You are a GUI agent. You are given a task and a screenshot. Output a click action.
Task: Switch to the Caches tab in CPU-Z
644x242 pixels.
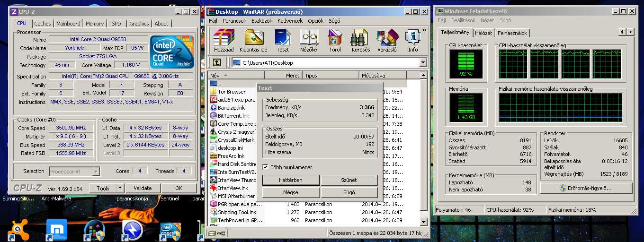point(43,24)
